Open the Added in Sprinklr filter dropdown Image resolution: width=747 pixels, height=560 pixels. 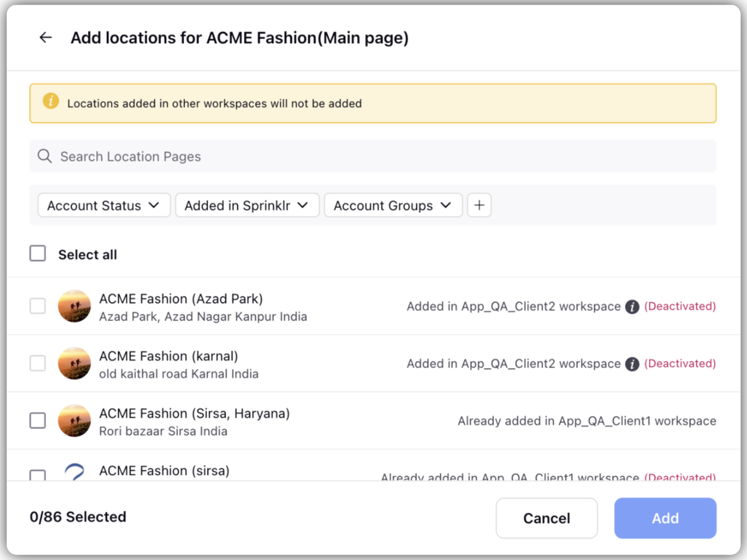pyautogui.click(x=247, y=205)
